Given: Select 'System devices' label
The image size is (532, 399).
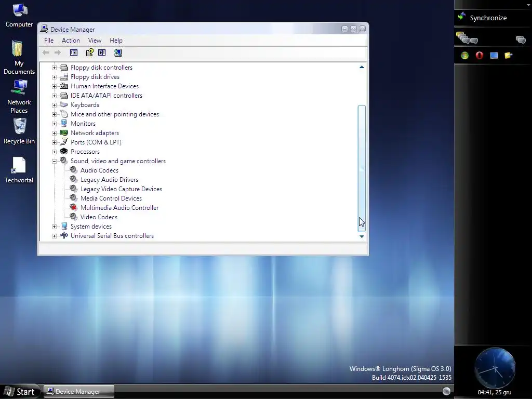Looking at the screenshot, I should click(x=91, y=227).
